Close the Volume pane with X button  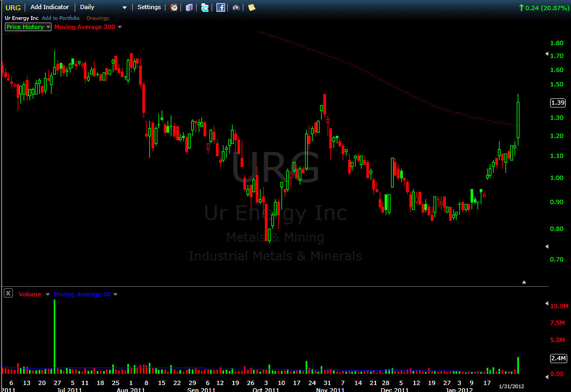pos(9,293)
